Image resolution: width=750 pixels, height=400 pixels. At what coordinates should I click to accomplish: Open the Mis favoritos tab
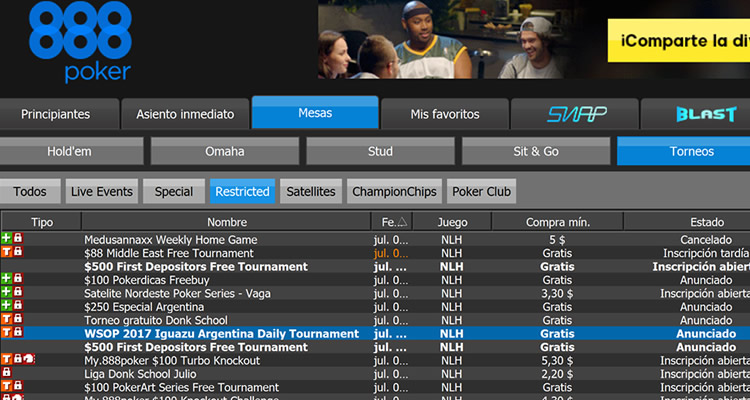[445, 114]
